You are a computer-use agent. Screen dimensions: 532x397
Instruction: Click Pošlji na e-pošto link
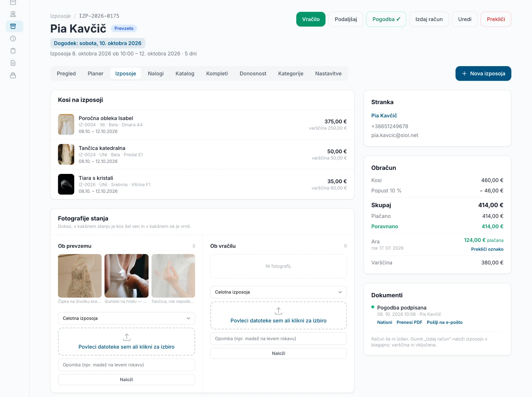pos(445,322)
